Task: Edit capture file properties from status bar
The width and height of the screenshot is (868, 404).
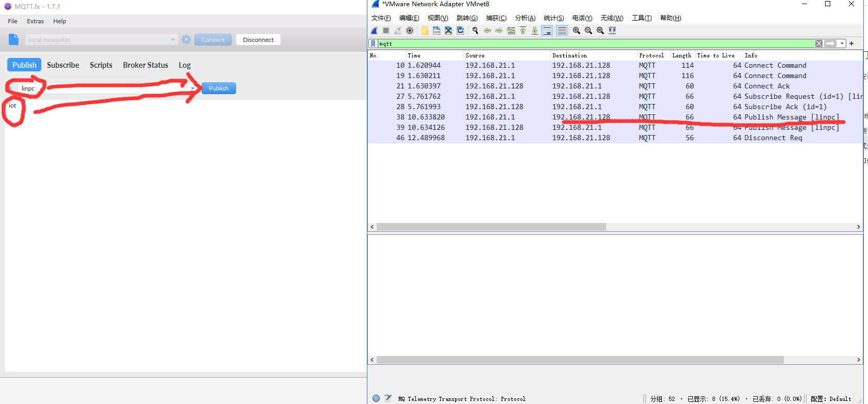Action: tap(388, 398)
